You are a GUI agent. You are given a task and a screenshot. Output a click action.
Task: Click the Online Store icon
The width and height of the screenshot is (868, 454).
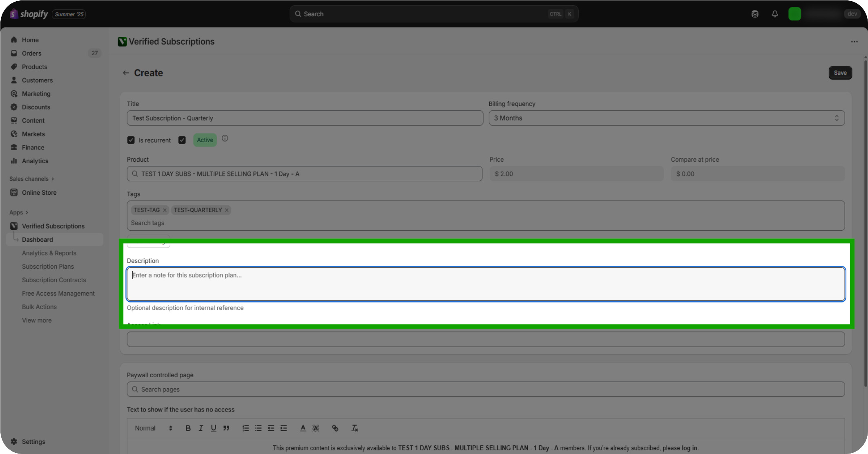click(x=14, y=192)
